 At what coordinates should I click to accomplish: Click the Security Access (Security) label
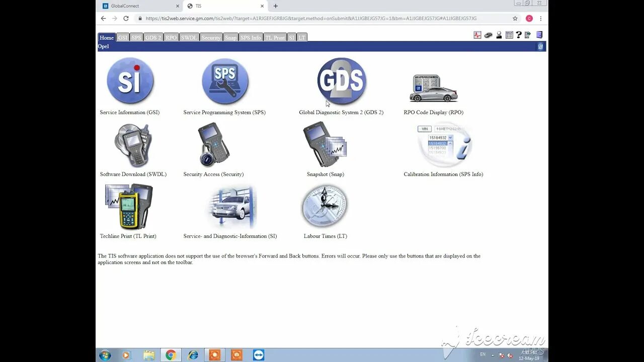click(213, 174)
